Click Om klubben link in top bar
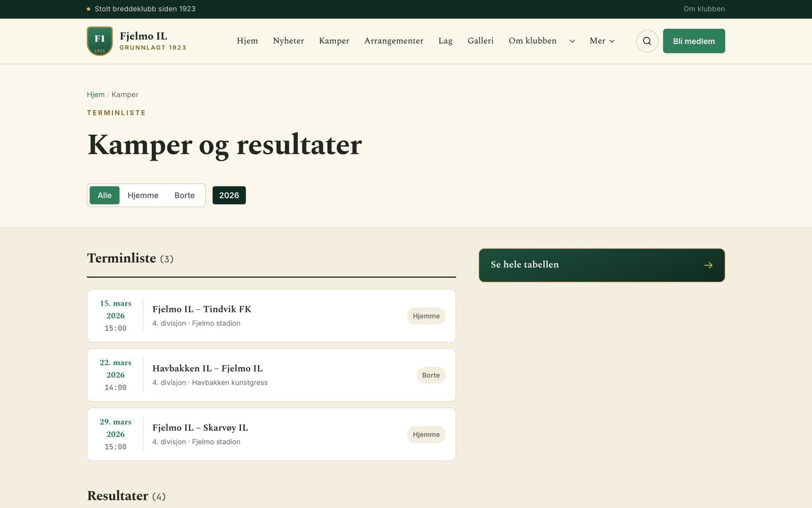 (x=704, y=9)
